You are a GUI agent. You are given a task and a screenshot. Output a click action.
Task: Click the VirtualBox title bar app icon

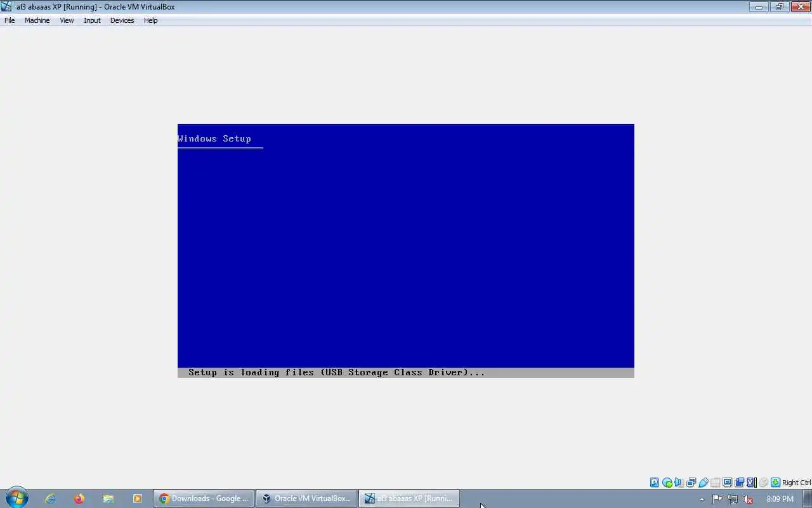click(6, 6)
